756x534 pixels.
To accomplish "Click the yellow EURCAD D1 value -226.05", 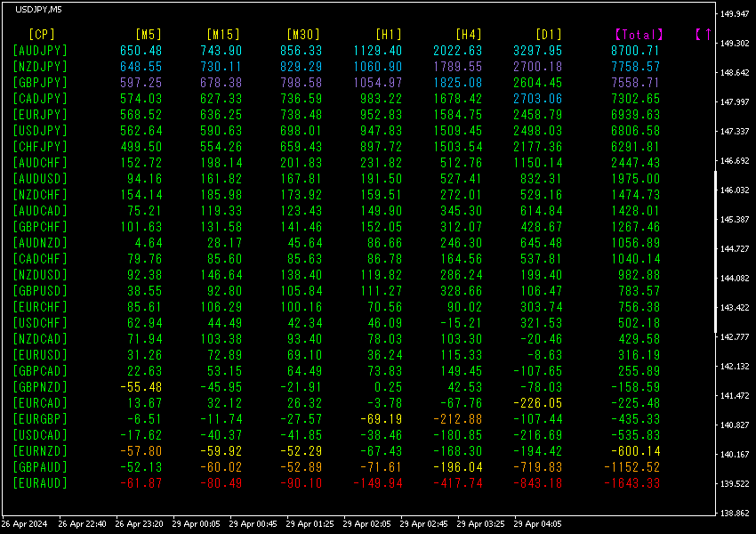I will coord(537,403).
